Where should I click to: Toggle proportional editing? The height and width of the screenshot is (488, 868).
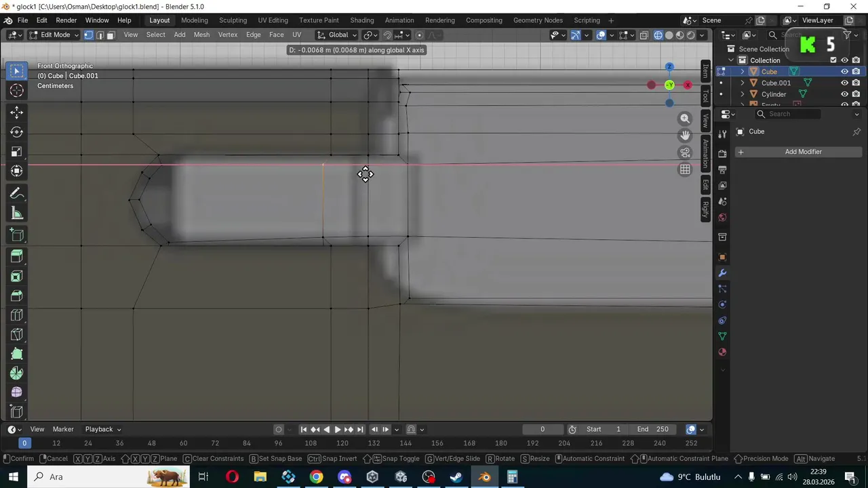coord(419,35)
